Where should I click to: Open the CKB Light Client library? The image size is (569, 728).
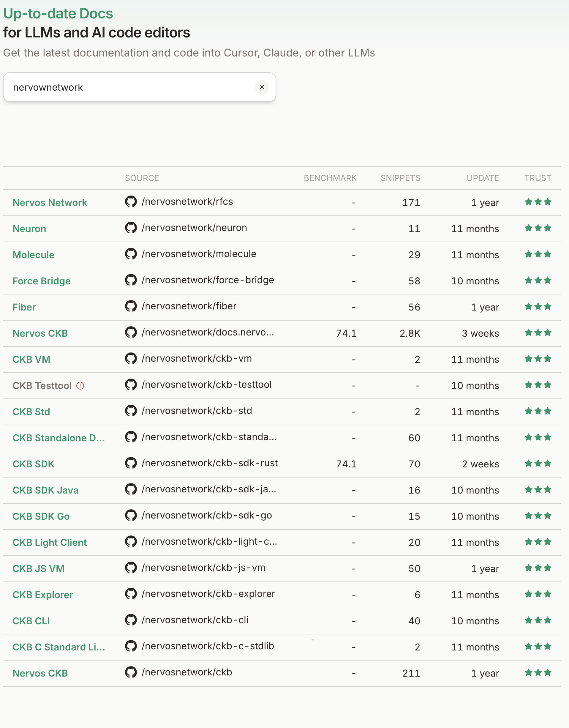point(50,542)
